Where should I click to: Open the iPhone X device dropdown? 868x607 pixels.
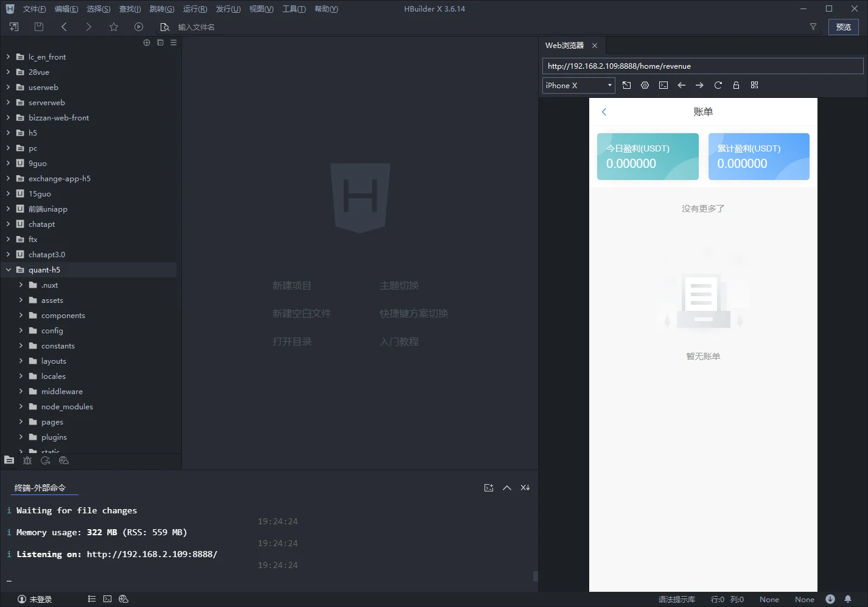click(x=578, y=85)
